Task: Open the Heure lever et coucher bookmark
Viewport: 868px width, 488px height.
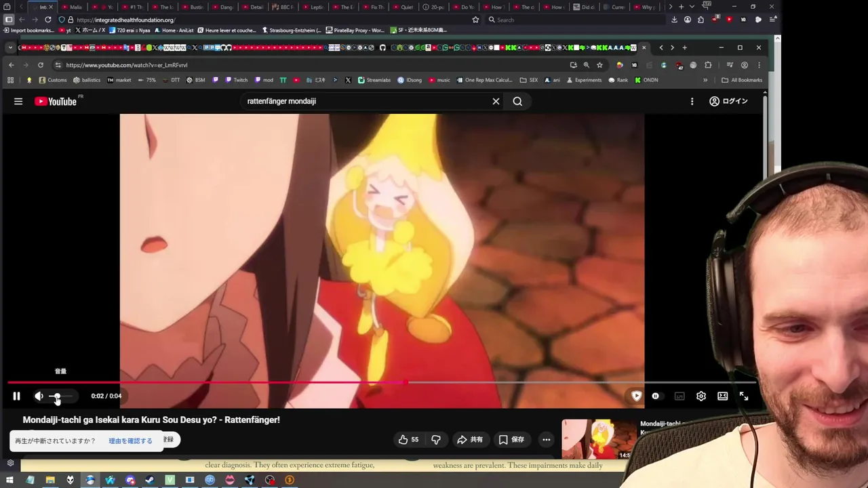Action: pos(227,30)
